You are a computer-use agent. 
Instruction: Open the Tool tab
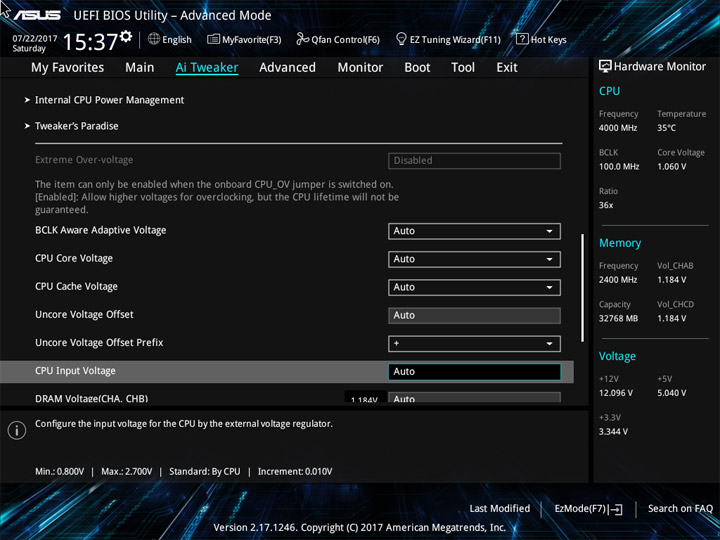pyautogui.click(x=463, y=68)
